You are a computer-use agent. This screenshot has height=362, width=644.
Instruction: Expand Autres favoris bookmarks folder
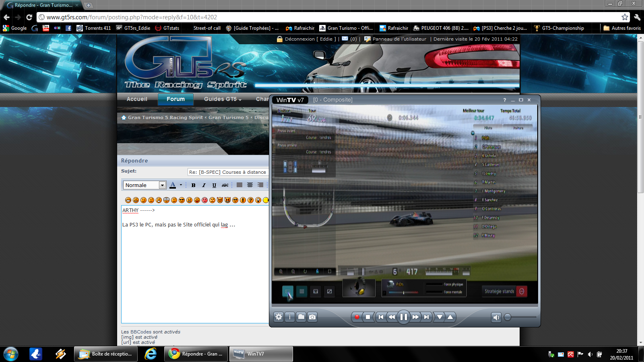point(622,28)
